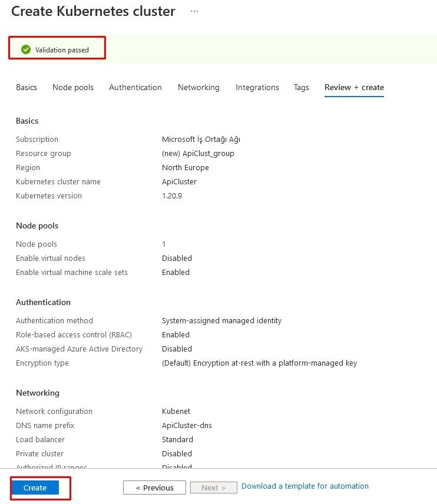Select the Review + create tab
Image resolution: width=437 pixels, height=504 pixels.
point(353,87)
